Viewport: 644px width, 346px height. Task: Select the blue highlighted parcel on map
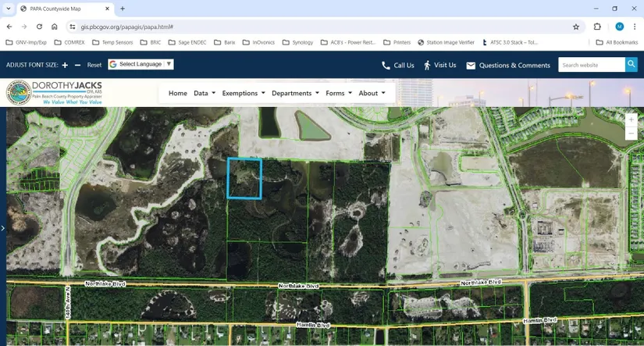244,178
